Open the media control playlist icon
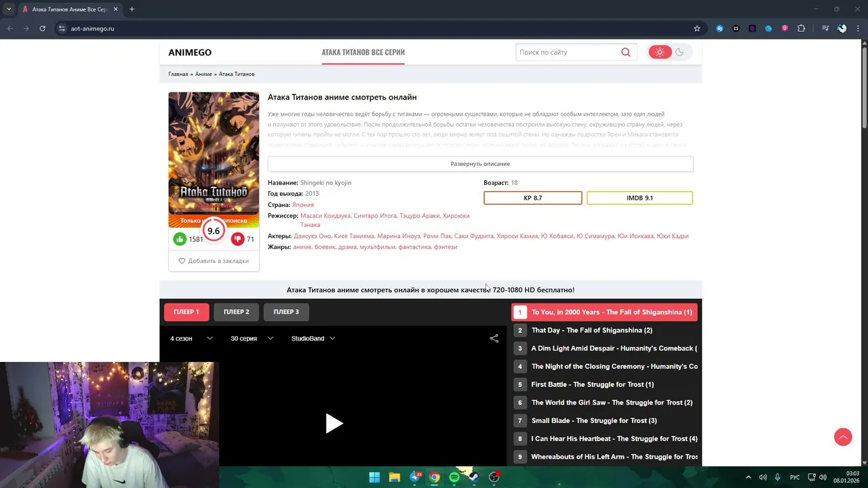The height and width of the screenshot is (488, 868). tap(825, 28)
